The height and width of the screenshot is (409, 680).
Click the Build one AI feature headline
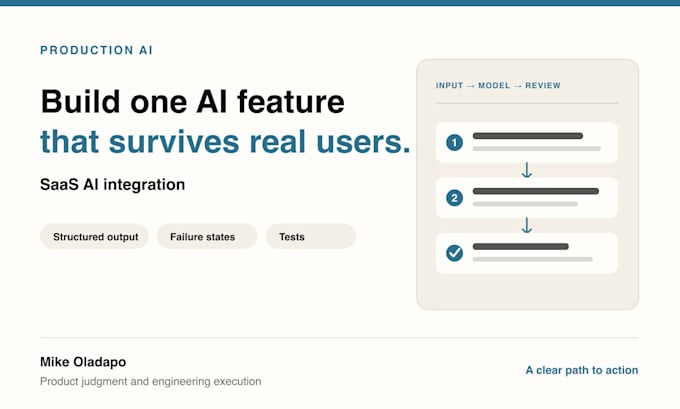(193, 101)
